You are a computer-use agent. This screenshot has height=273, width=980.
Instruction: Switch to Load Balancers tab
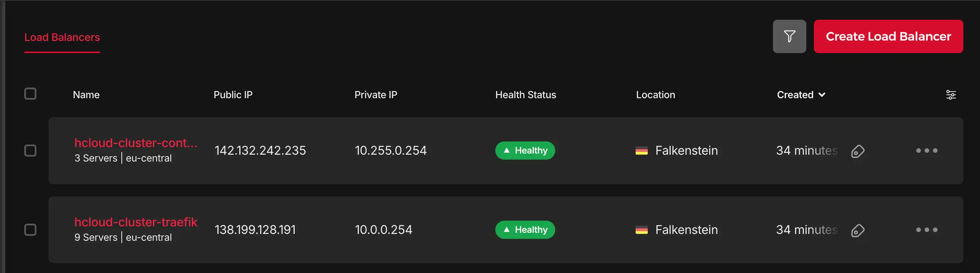click(62, 37)
